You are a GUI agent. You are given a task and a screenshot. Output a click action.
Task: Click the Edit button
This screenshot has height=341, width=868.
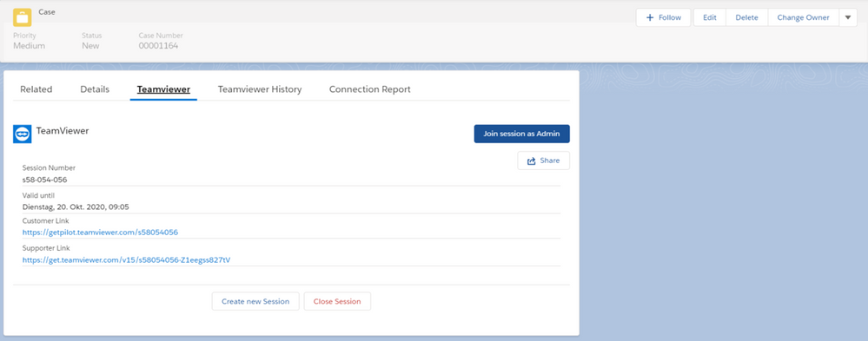(710, 17)
